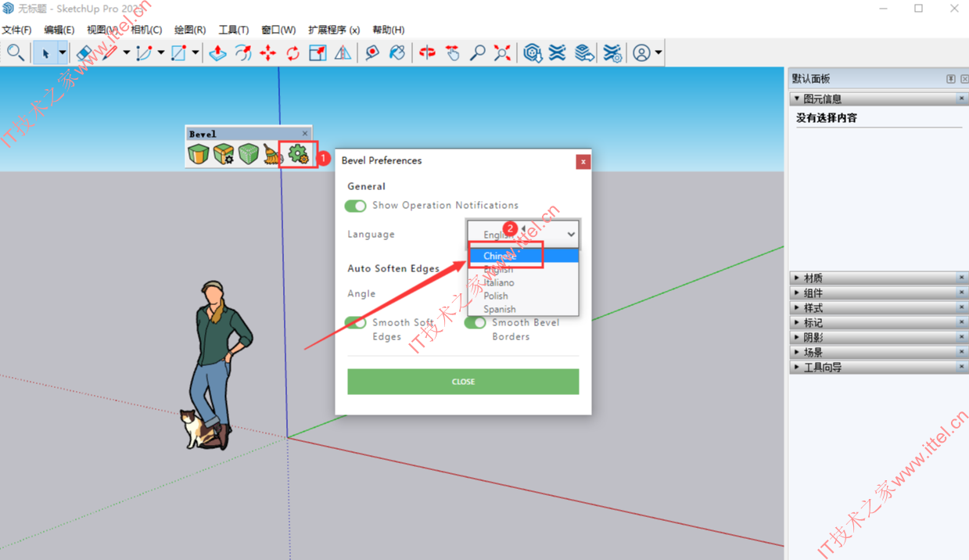Screen dimensions: 969x560
Task: Select Italiano in language list
Action: (x=523, y=282)
